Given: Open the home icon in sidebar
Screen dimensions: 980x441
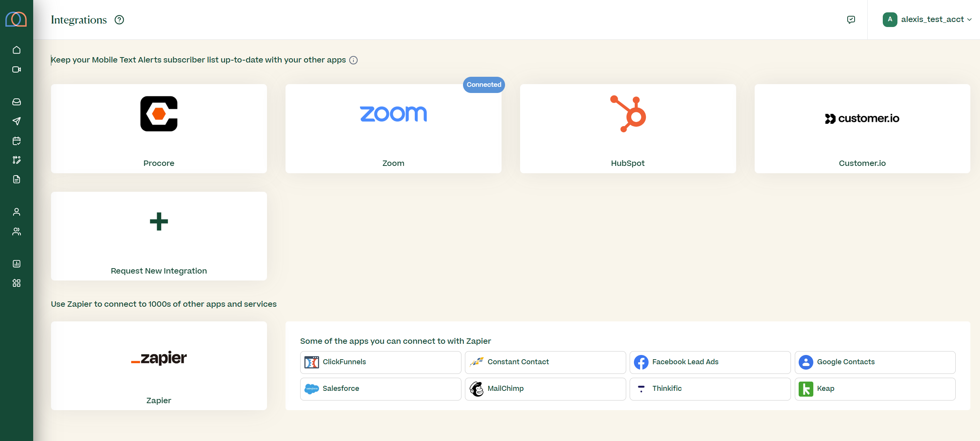Looking at the screenshot, I should tap(17, 50).
